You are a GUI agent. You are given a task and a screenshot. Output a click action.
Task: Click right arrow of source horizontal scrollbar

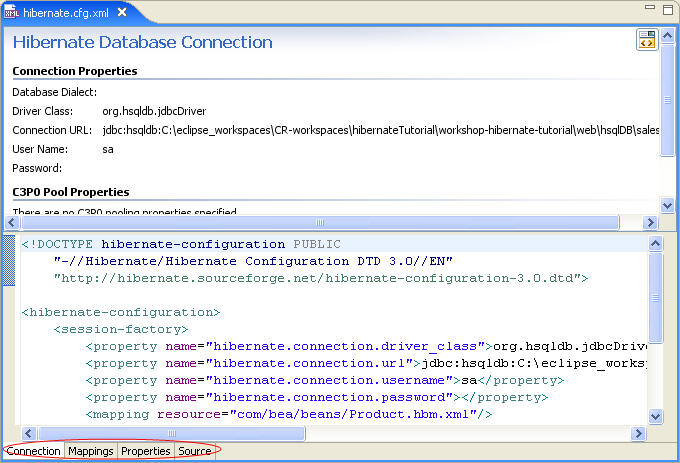tap(638, 433)
